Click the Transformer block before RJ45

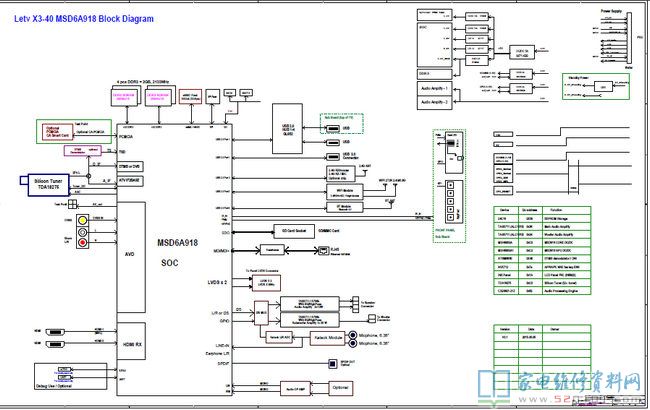click(x=272, y=250)
